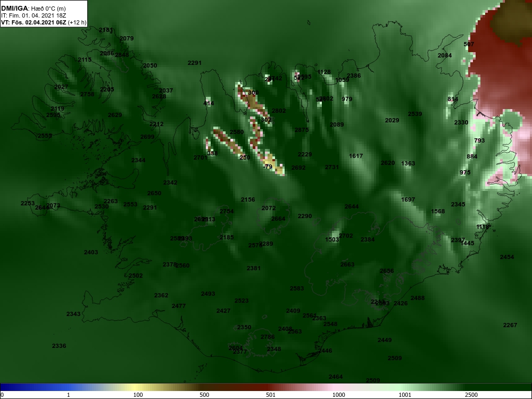Viewport: 532px width, 399px height.
Task: Click the map value 2029
Action: click(392, 120)
